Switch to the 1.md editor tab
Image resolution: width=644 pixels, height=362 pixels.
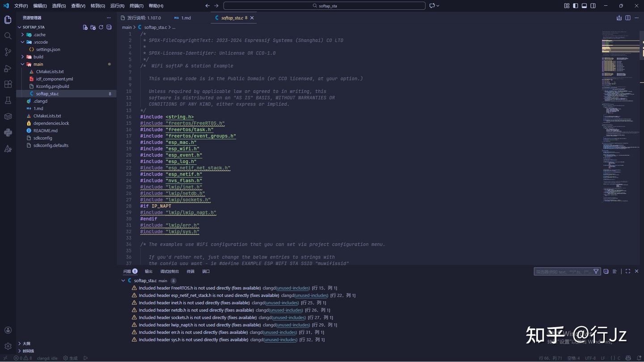[x=186, y=18]
